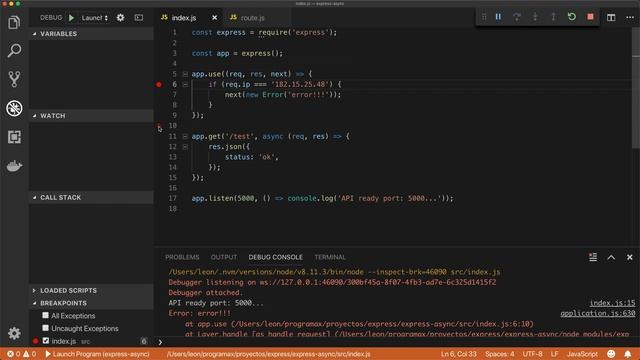Maximize the bottom panel with chevron

pos(611,257)
